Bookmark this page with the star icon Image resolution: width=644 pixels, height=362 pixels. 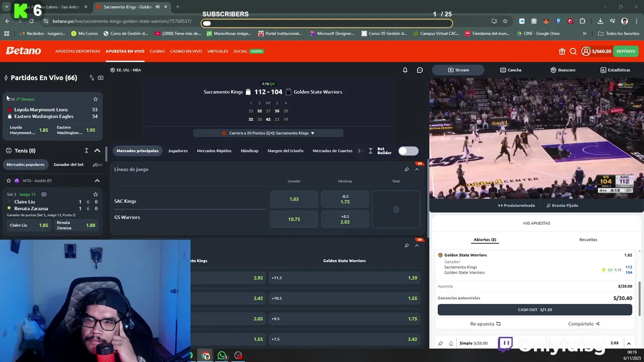click(x=505, y=21)
